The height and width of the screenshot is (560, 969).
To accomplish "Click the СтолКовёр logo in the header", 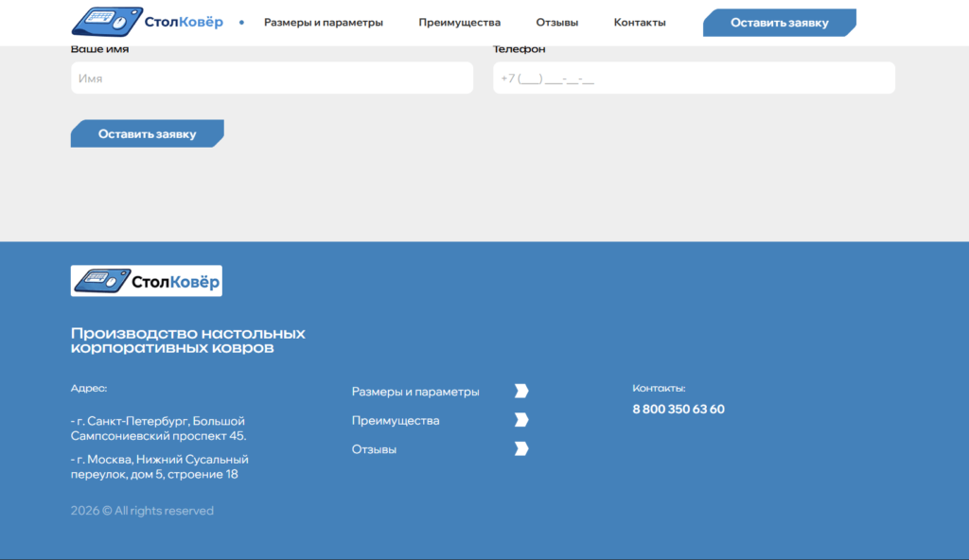I will (147, 23).
